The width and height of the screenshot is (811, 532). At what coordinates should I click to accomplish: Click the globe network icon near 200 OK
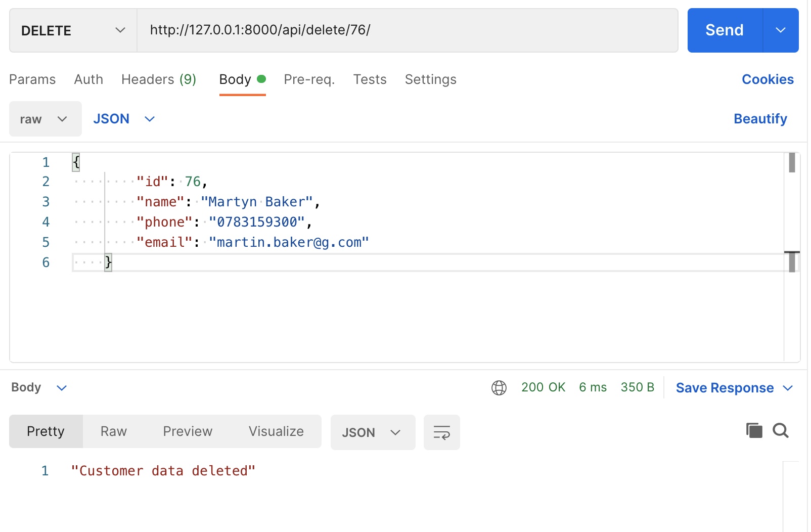[500, 387]
